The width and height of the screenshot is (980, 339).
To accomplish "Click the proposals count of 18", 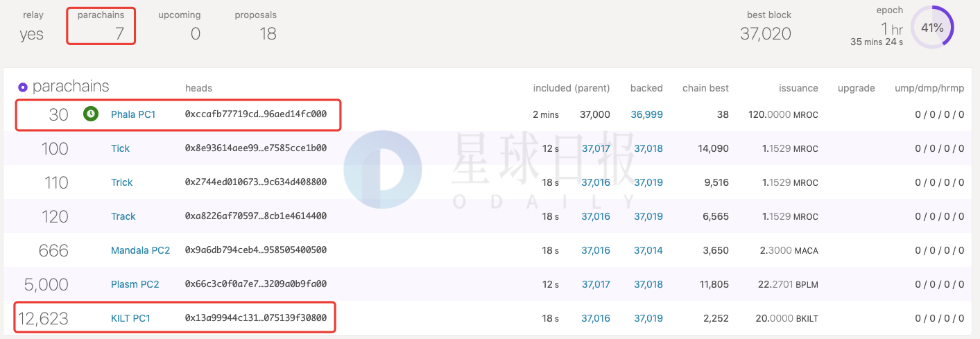I will point(268,33).
